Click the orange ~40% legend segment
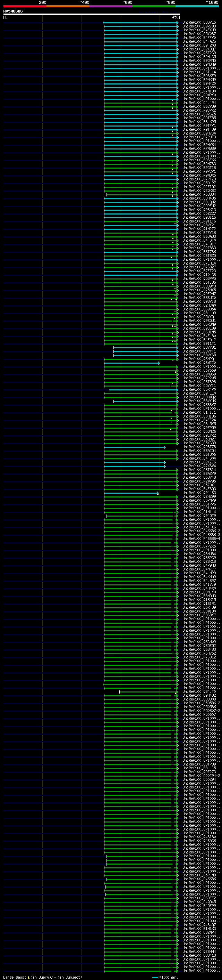This screenshot has height=980, width=222. pos(68,7)
